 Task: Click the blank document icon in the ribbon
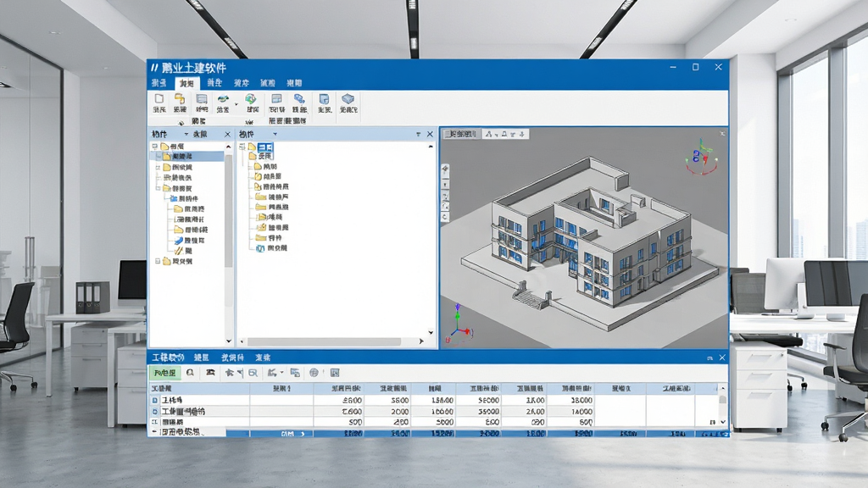pyautogui.click(x=159, y=99)
